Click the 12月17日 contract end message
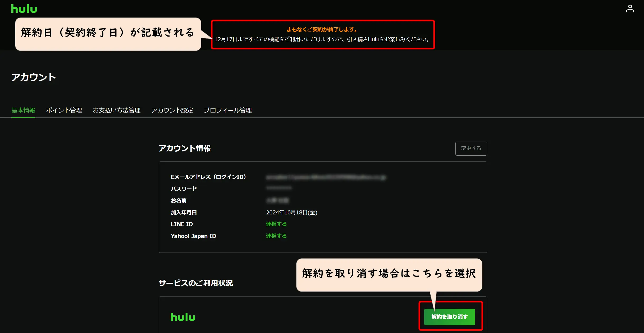Viewport: 644px width, 333px height. (x=322, y=39)
